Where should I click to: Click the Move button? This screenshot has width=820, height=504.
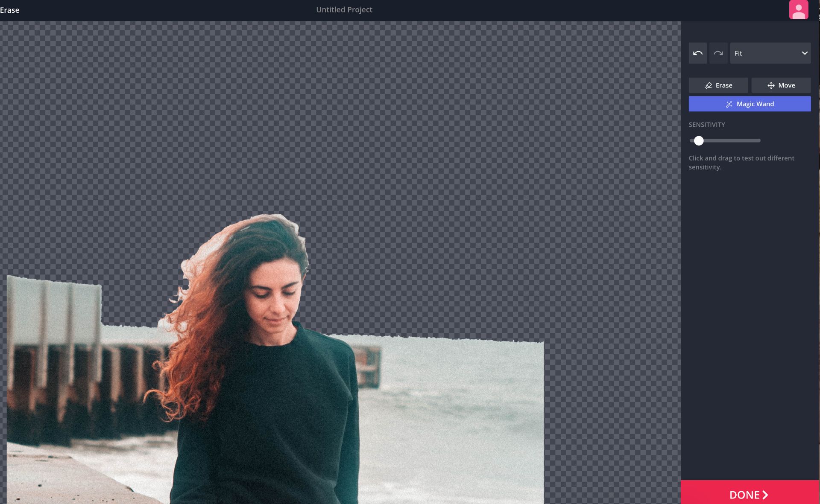pyautogui.click(x=781, y=85)
